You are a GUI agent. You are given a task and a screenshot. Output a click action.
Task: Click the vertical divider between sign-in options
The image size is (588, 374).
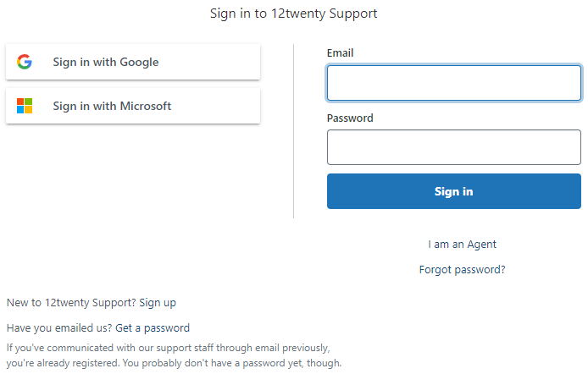(293, 131)
